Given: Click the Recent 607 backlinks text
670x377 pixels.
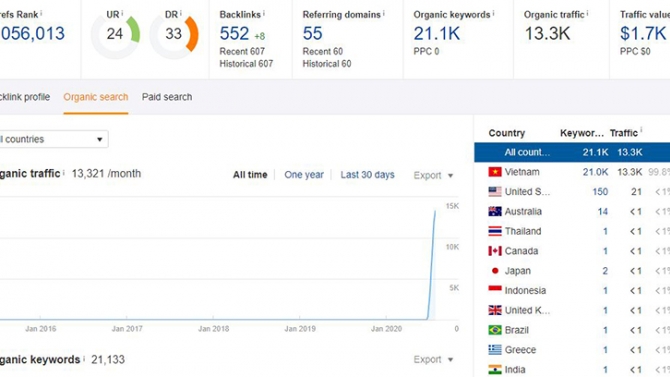Looking at the screenshot, I should pyautogui.click(x=242, y=51).
